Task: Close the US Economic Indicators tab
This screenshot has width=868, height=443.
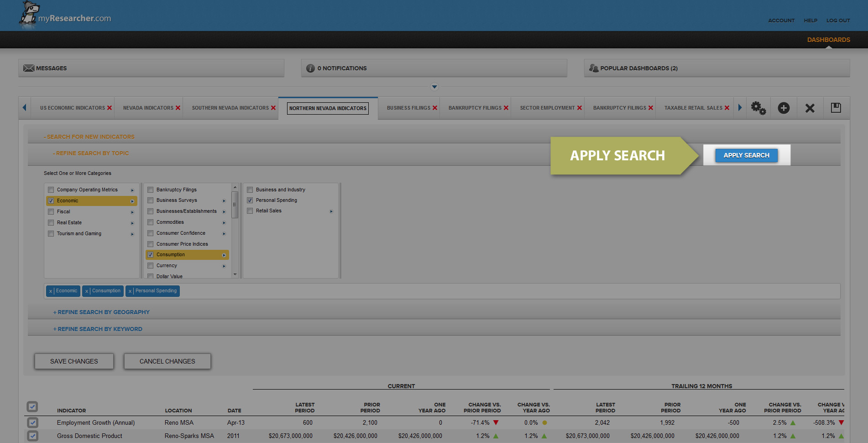Action: click(x=110, y=108)
